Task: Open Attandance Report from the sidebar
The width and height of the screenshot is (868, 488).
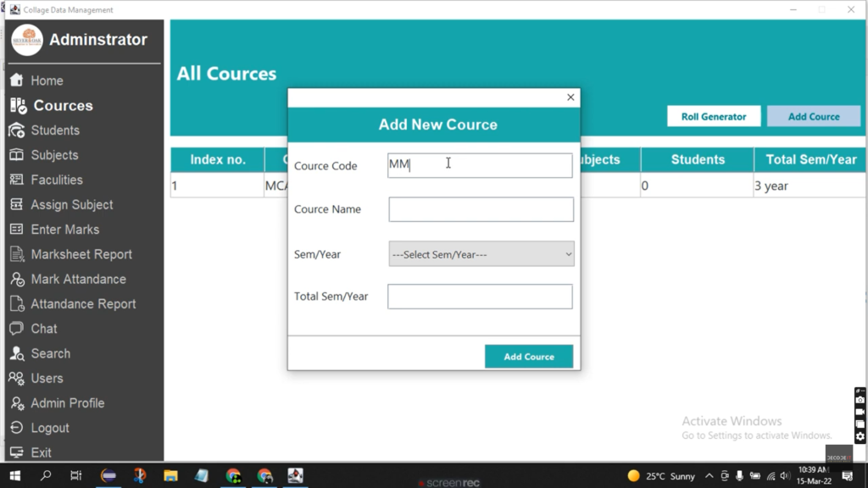Action: [83, 304]
